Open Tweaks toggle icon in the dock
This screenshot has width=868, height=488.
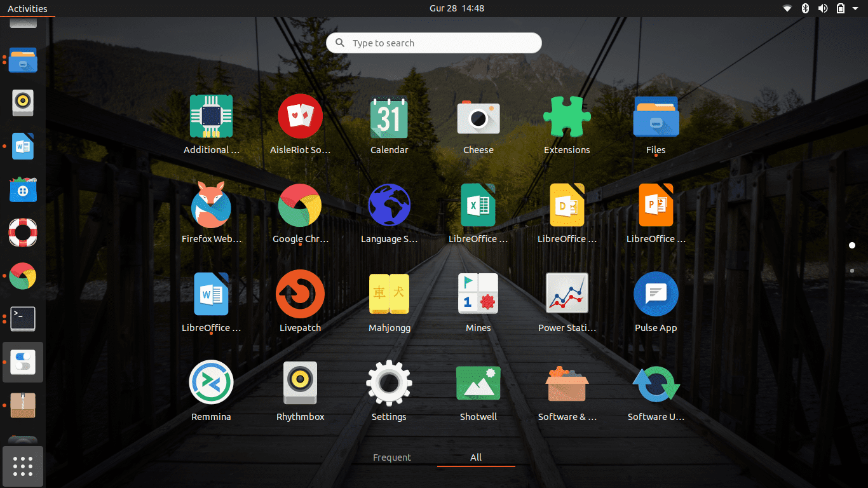[x=23, y=362]
